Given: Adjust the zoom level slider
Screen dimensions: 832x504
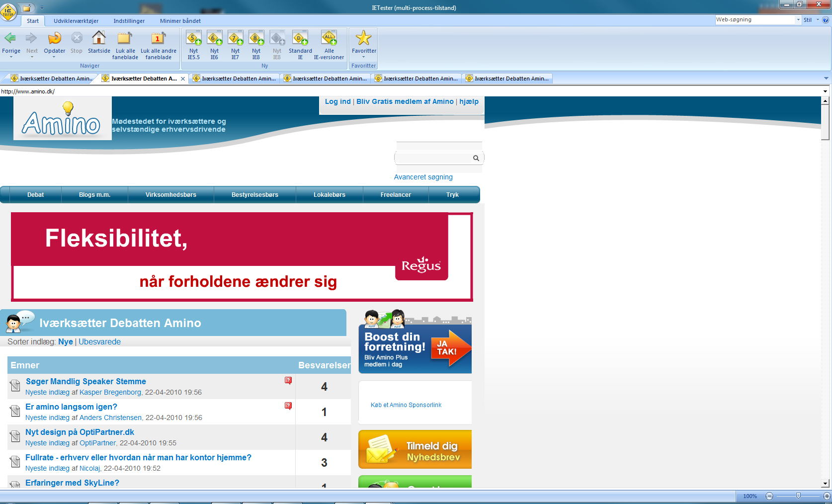Looking at the screenshot, I should tap(798, 496).
